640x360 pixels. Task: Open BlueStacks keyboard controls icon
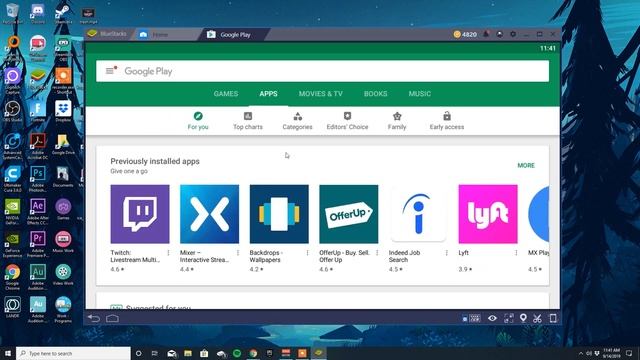tap(471, 318)
